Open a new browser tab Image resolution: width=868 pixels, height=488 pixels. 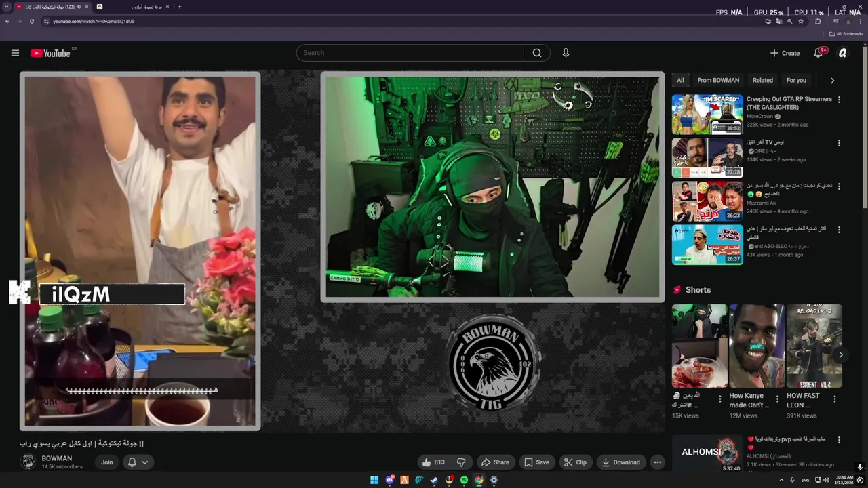tap(179, 7)
